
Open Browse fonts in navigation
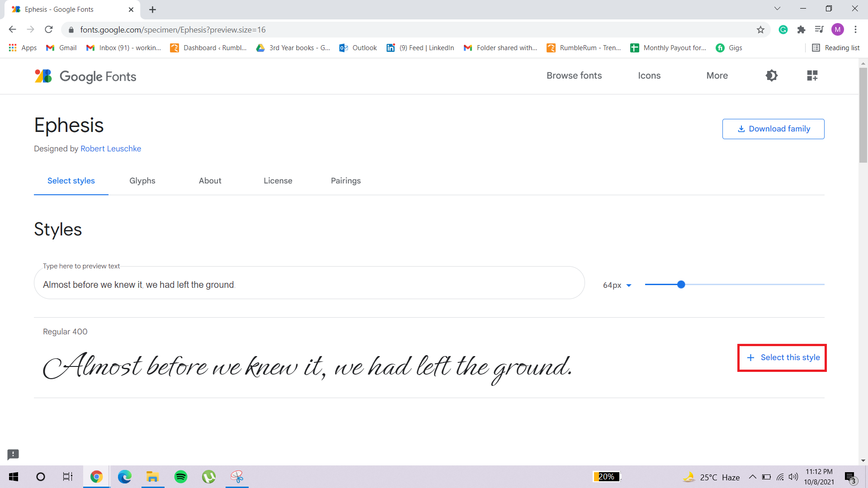click(x=574, y=75)
